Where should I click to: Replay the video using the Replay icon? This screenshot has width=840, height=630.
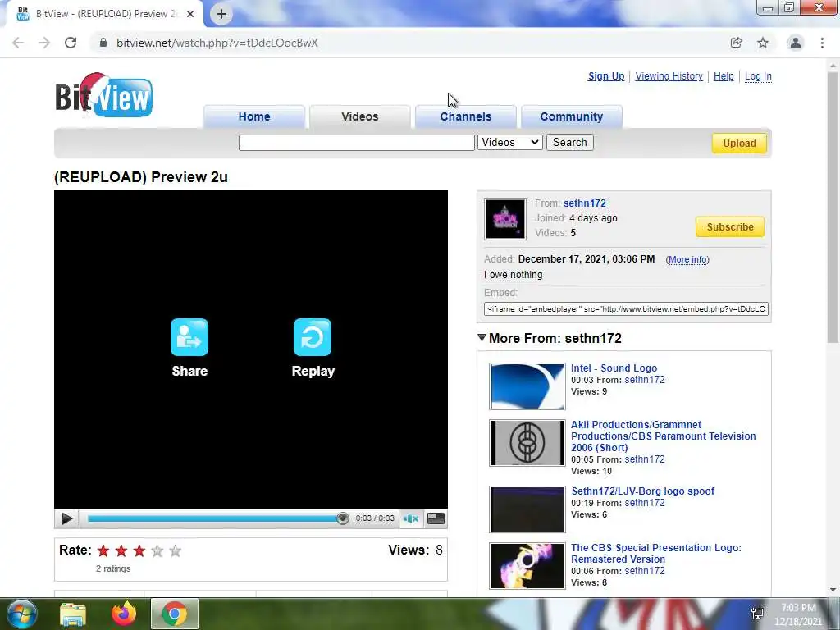pos(313,337)
